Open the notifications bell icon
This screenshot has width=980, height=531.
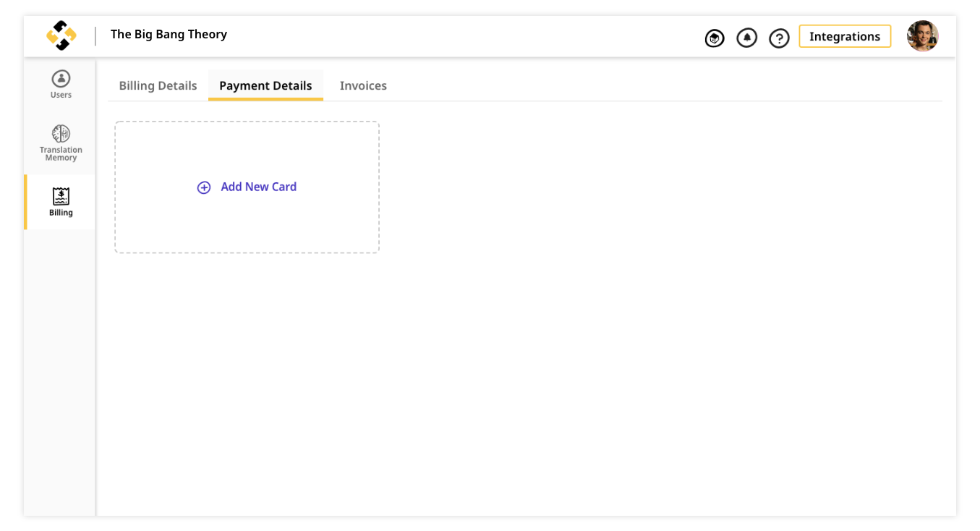pyautogui.click(x=746, y=38)
